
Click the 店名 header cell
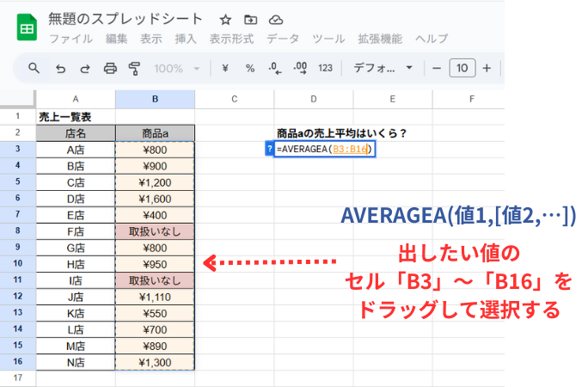[76, 133]
